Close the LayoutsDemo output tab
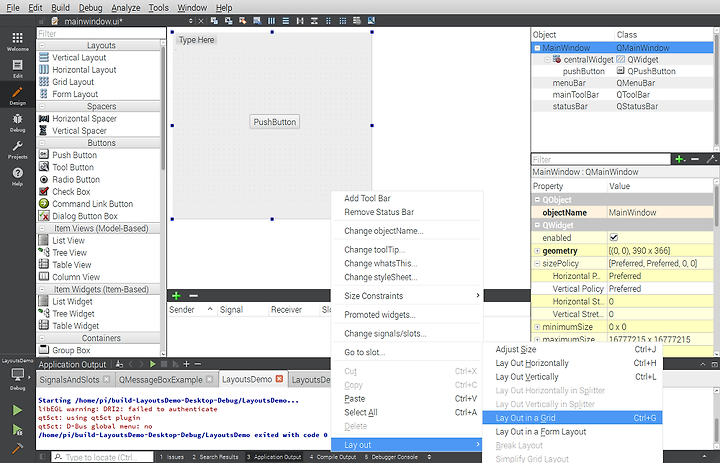This screenshot has height=463, width=720. [x=279, y=379]
